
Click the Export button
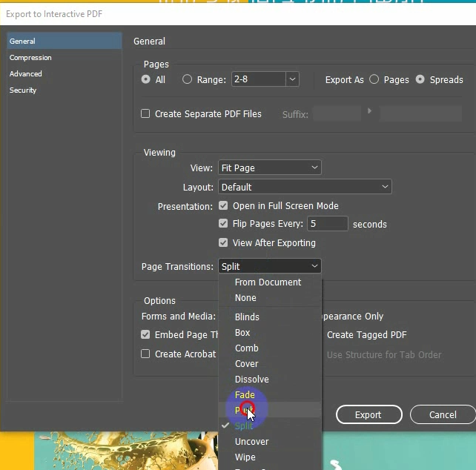[368, 414]
